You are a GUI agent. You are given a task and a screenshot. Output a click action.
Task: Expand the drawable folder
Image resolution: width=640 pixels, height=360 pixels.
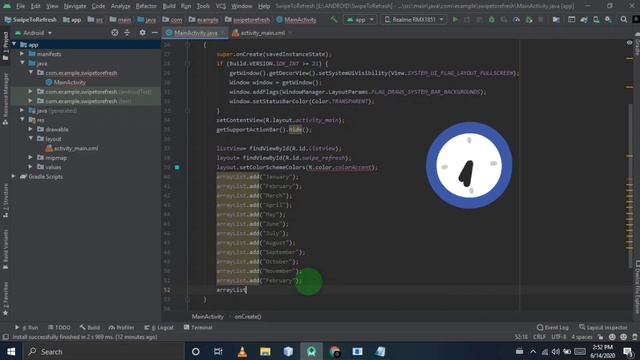pyautogui.click(x=31, y=129)
